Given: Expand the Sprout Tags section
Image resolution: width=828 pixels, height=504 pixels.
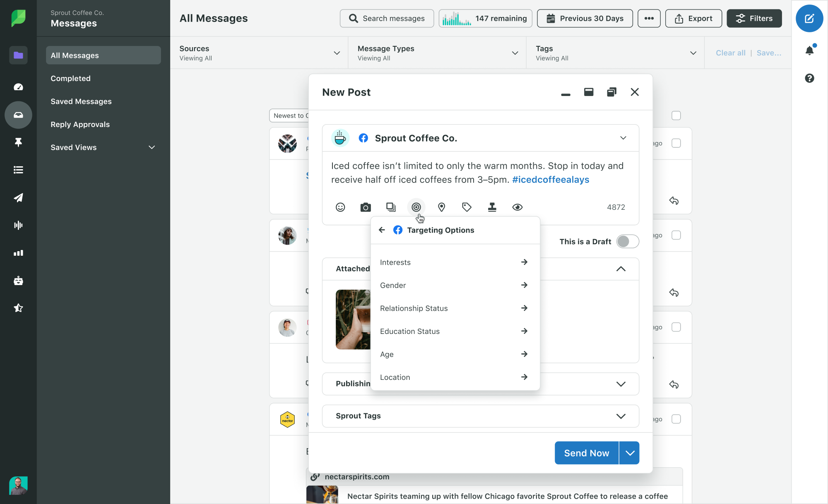Looking at the screenshot, I should (x=621, y=416).
